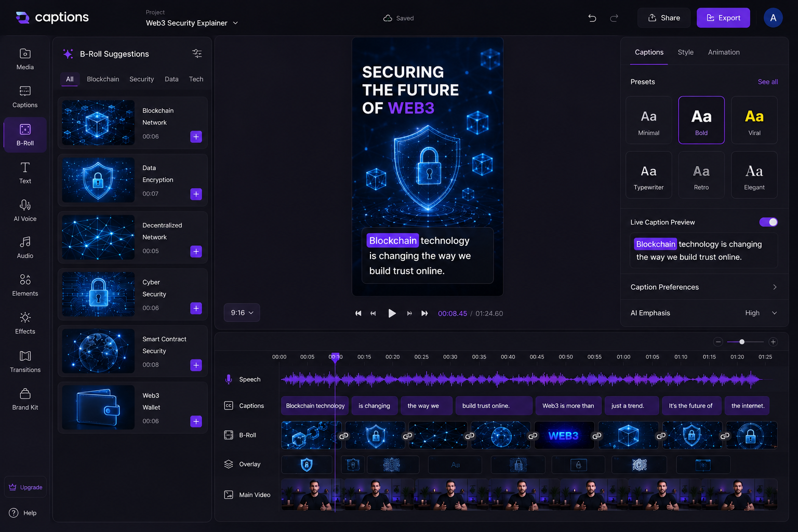Click the Upgrade button
Image resolution: width=798 pixels, height=532 pixels.
(x=25, y=487)
